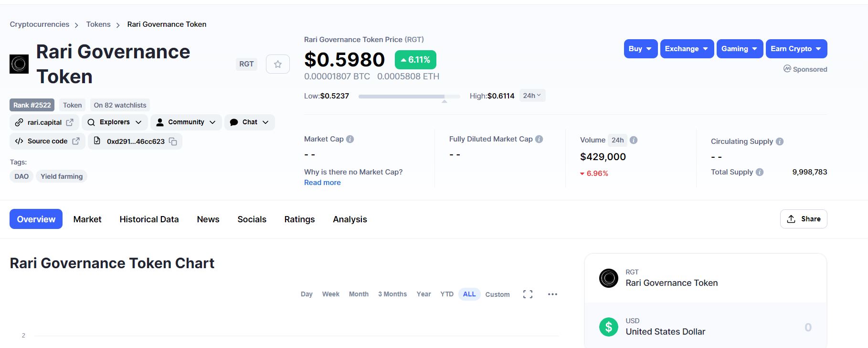The width and height of the screenshot is (868, 348).
Task: Open chart fullscreen mode
Action: [528, 294]
